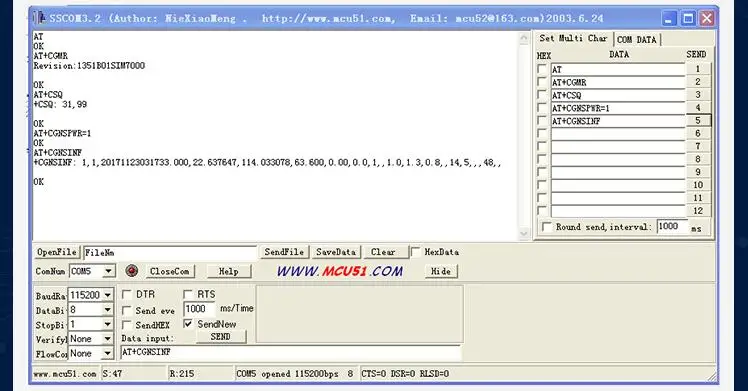This screenshot has width=748, height=391.
Task: Click the Round send interval field
Action: (x=672, y=226)
